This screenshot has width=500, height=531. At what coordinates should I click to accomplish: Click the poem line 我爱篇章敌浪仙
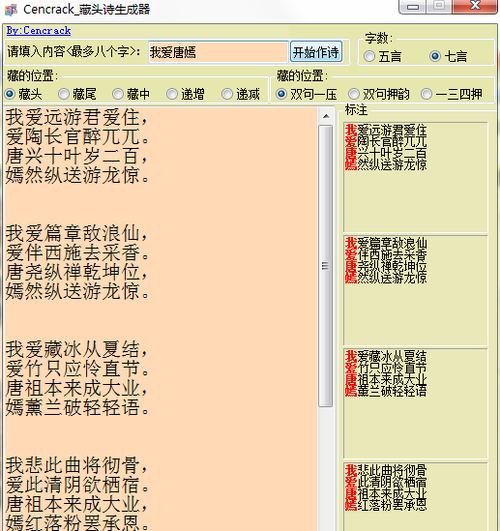coord(77,233)
